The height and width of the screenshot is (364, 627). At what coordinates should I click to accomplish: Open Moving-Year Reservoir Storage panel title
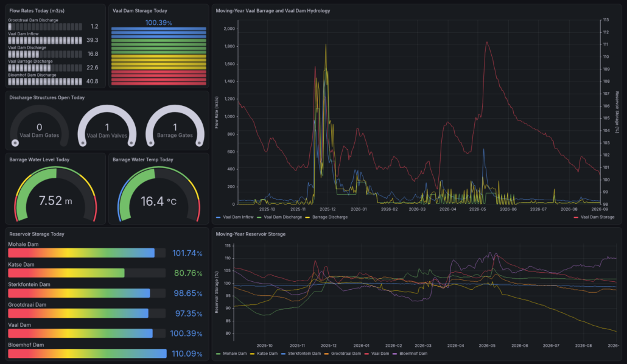point(251,234)
